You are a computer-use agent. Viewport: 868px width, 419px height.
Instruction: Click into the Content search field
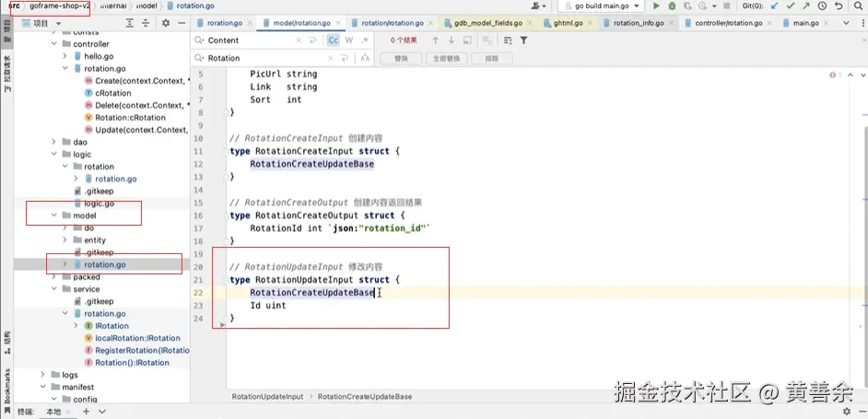250,41
